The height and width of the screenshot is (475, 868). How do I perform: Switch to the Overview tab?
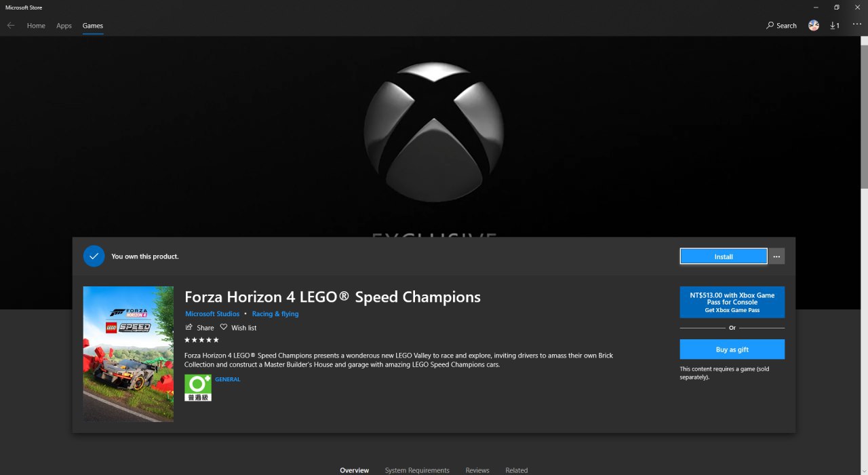pyautogui.click(x=355, y=470)
